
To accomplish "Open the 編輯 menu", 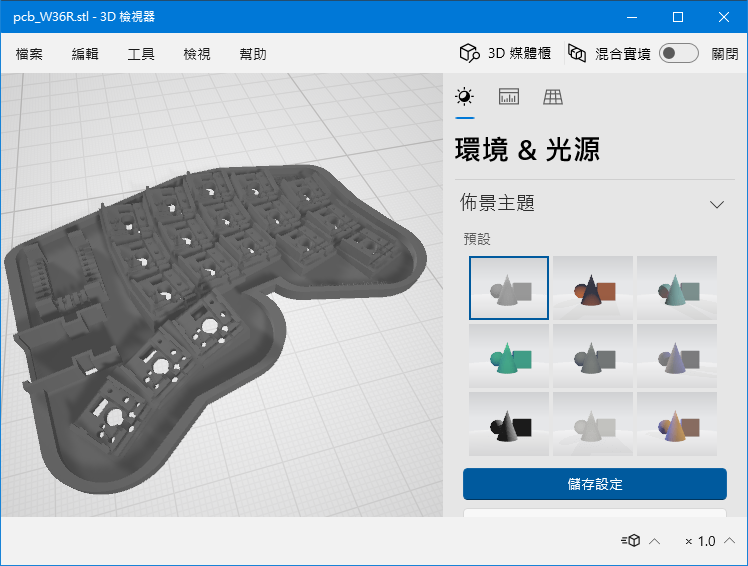I will pyautogui.click(x=85, y=54).
